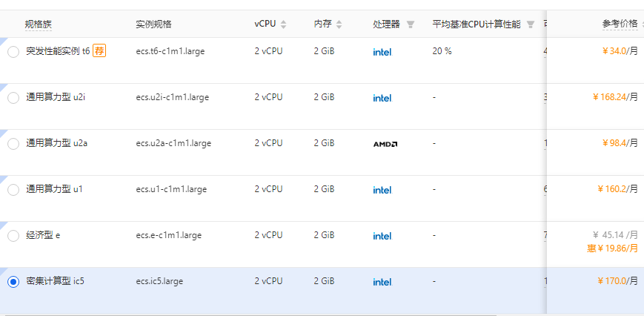The width and height of the screenshot is (644, 316).
Task: Click the 内存 column sort arrows
Action: pyautogui.click(x=339, y=24)
